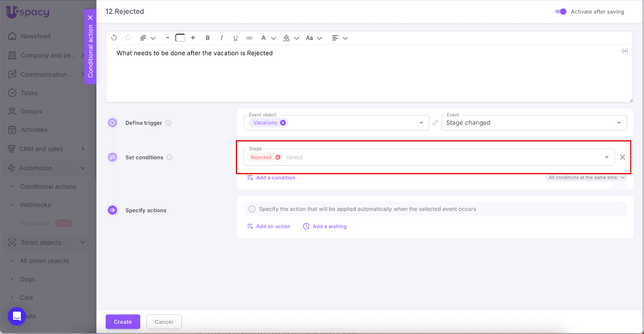Image resolution: width=644 pixels, height=334 pixels.
Task: Apply underline formatting
Action: click(x=235, y=38)
